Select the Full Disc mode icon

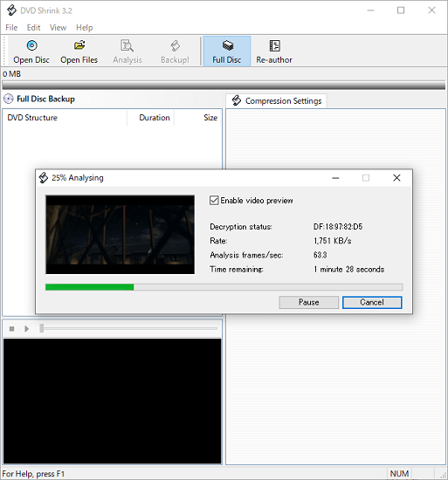(x=227, y=45)
